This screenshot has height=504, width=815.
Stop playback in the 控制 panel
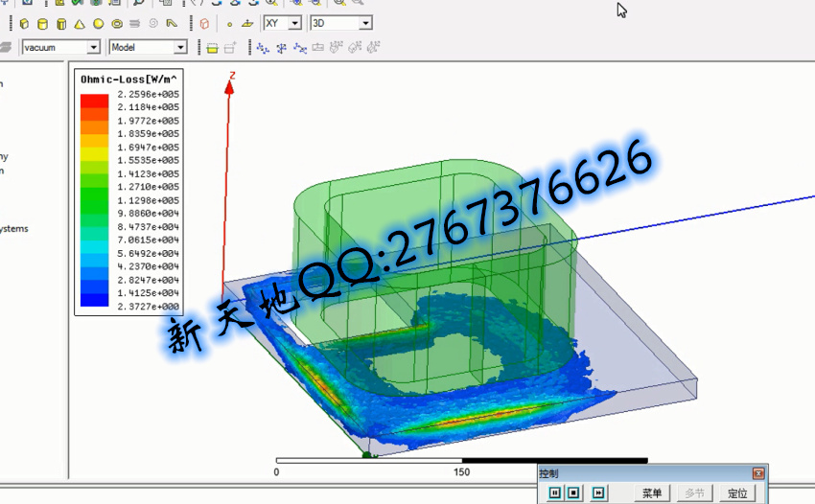[574, 493]
